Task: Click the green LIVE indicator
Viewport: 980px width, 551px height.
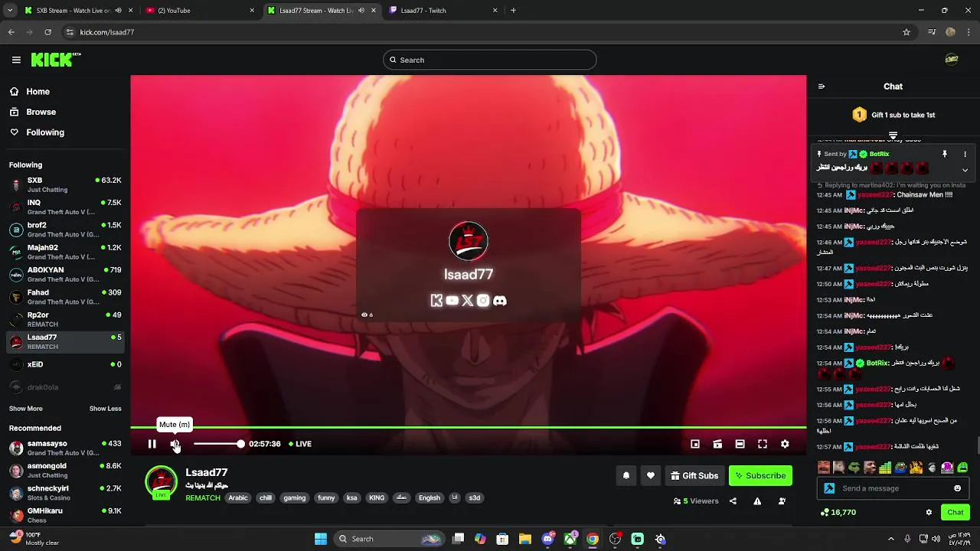Action: [300, 444]
